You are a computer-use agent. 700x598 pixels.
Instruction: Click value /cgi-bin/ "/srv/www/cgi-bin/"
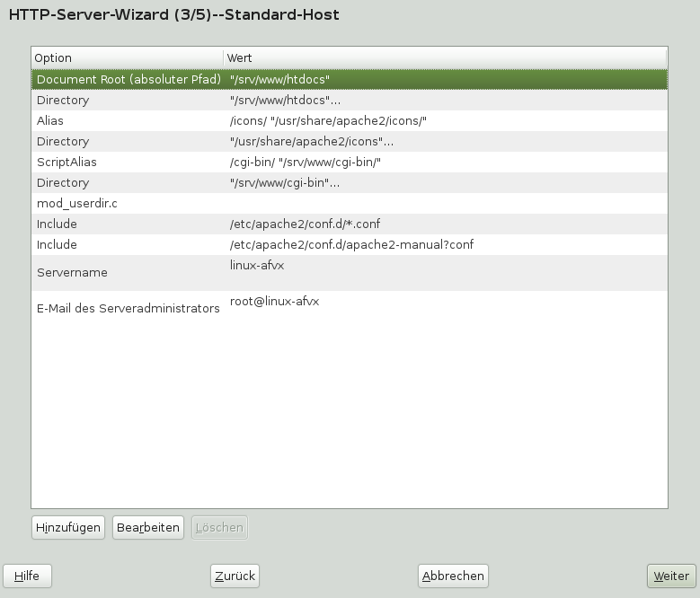point(306,162)
